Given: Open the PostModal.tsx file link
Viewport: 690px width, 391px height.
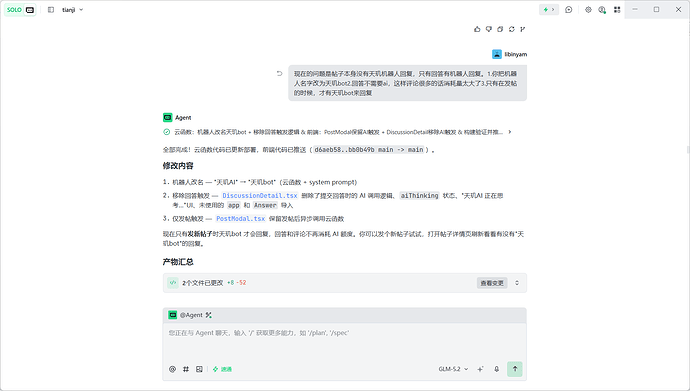Looking at the screenshot, I should pos(241,219).
